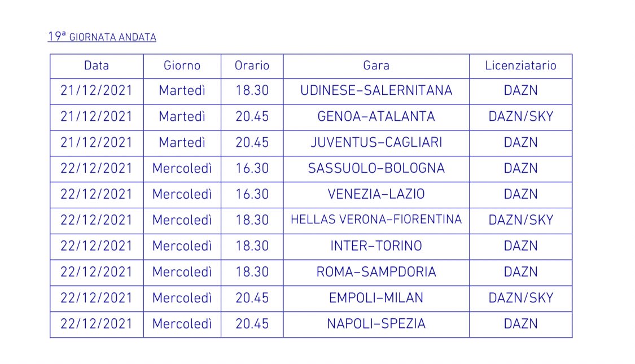This screenshot has height=364, width=635.
Task: Click the 18.30 time in Udinese–Salernitana row
Action: click(252, 90)
